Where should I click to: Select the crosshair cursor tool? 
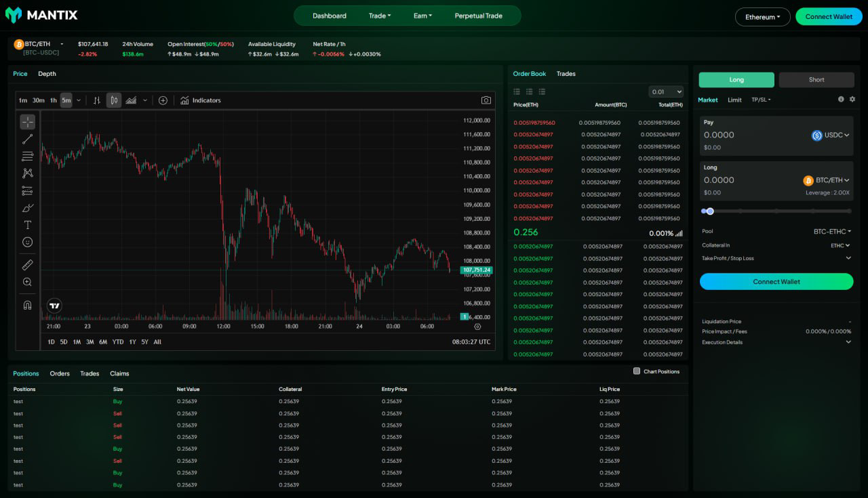coord(27,122)
